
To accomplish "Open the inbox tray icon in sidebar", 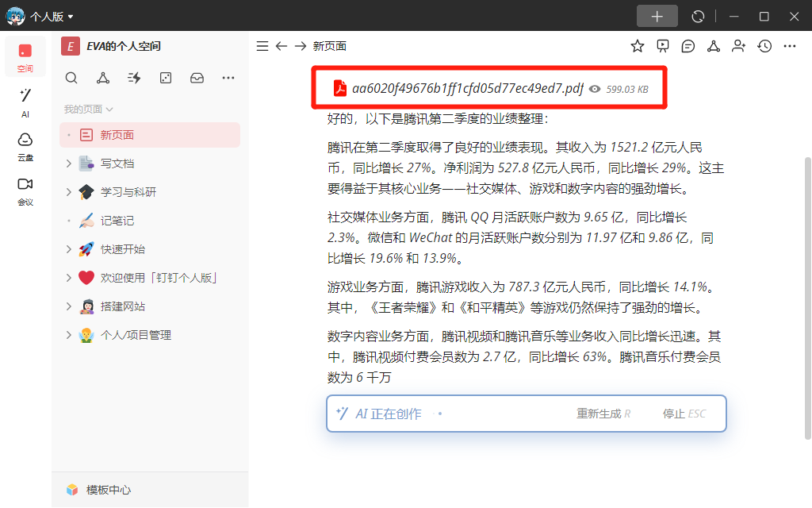I will [x=197, y=78].
